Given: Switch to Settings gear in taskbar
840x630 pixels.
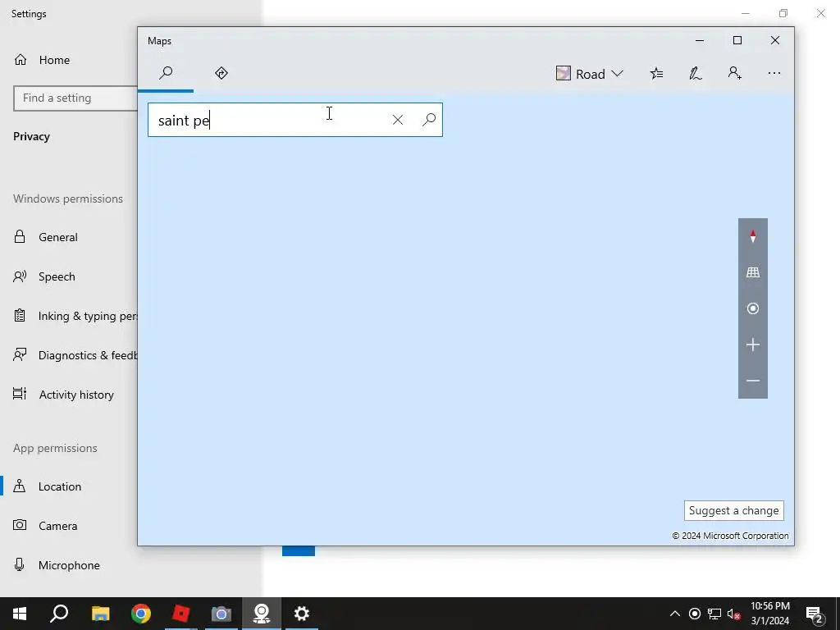Looking at the screenshot, I should (302, 614).
